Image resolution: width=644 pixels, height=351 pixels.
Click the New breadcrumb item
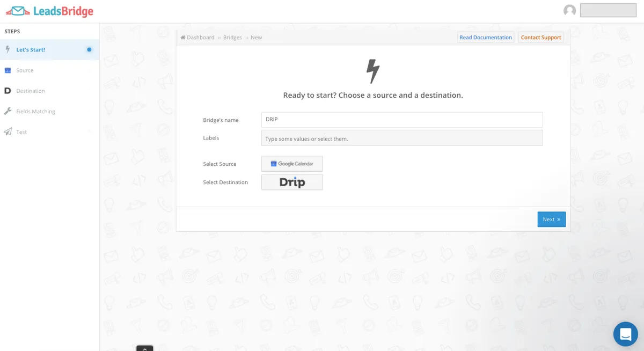coord(257,38)
